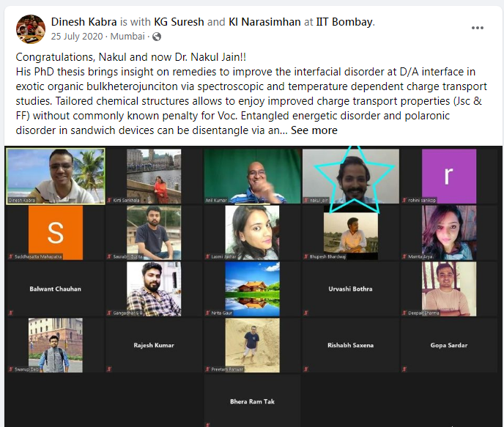Click the muted mic icon on Gopa Sardar tile
The width and height of the screenshot is (504, 427).
pyautogui.click(x=404, y=369)
